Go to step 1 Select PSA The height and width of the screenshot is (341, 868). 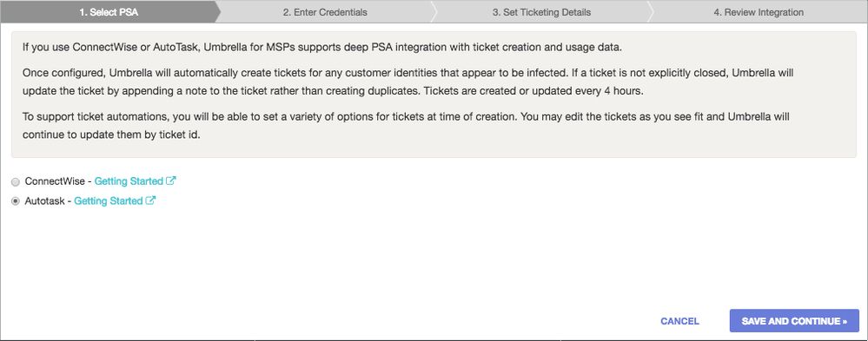[x=109, y=11]
